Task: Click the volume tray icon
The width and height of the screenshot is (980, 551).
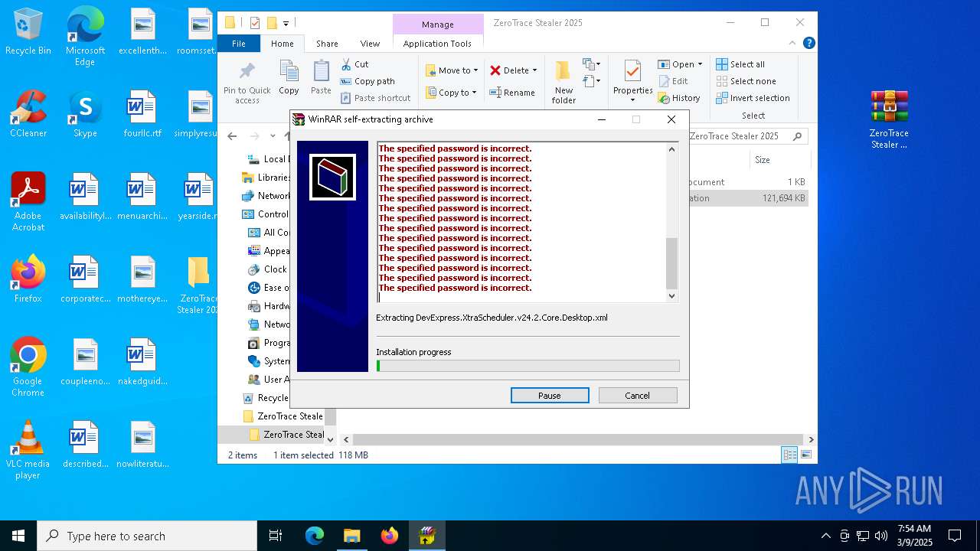Action: click(x=881, y=536)
